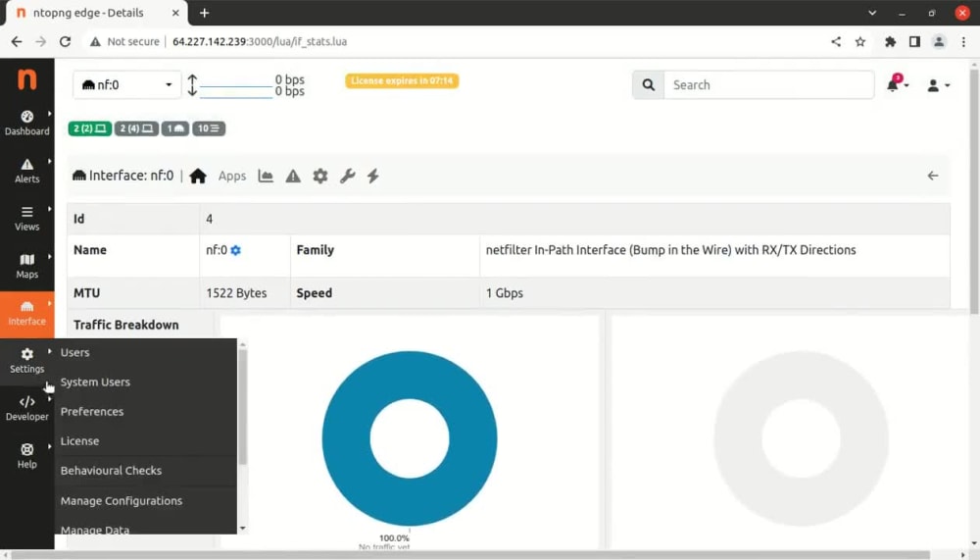
Task: Open the lightning bolt tab
Action: point(373,176)
